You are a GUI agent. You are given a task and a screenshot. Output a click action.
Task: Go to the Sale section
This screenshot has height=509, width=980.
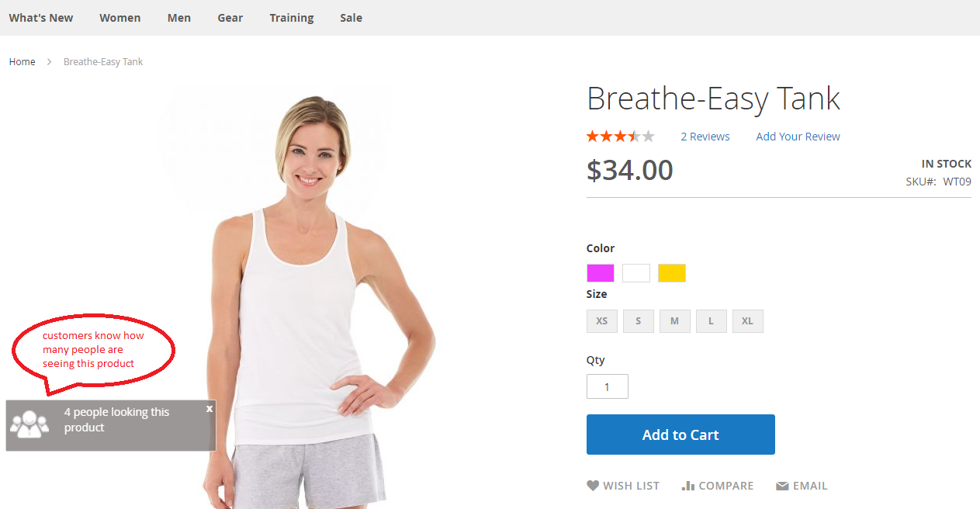click(x=351, y=18)
